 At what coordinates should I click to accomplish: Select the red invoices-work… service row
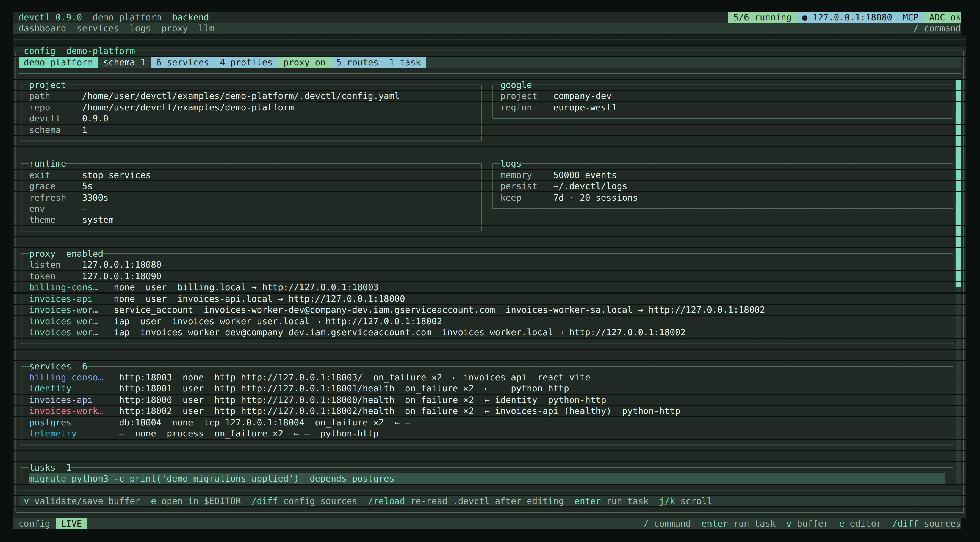pyautogui.click(x=487, y=411)
